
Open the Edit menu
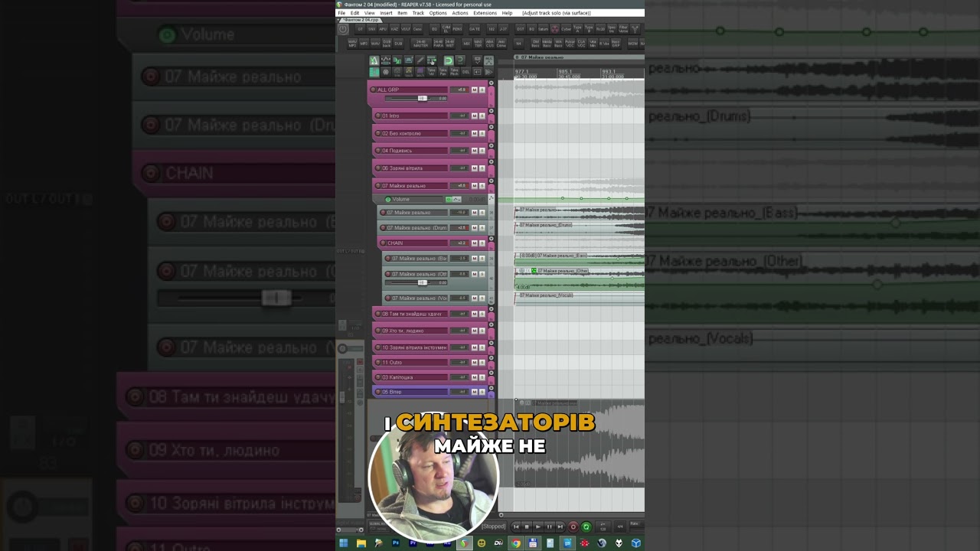(354, 13)
